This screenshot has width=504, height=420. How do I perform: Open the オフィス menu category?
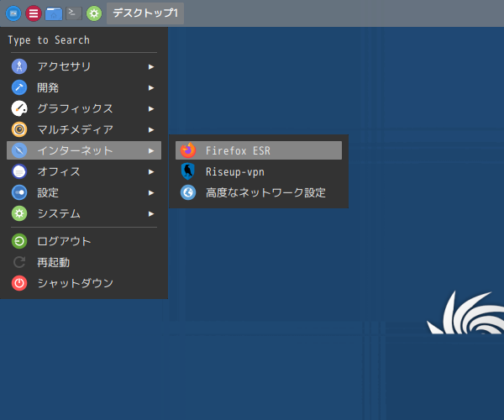(84, 171)
